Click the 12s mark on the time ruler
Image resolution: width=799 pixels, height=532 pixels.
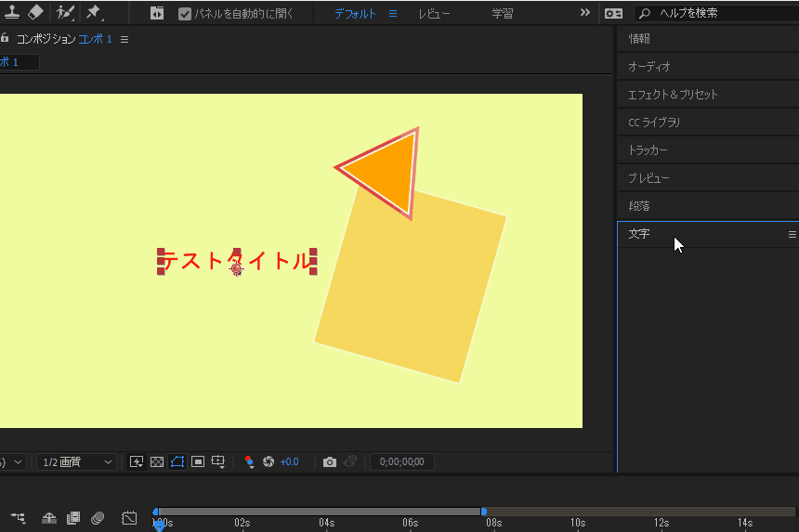tap(661, 523)
